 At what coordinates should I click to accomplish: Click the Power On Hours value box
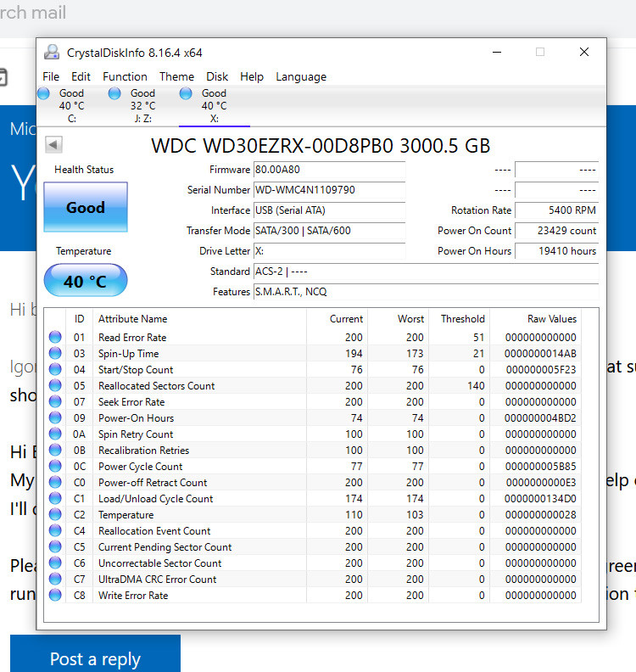pos(556,250)
